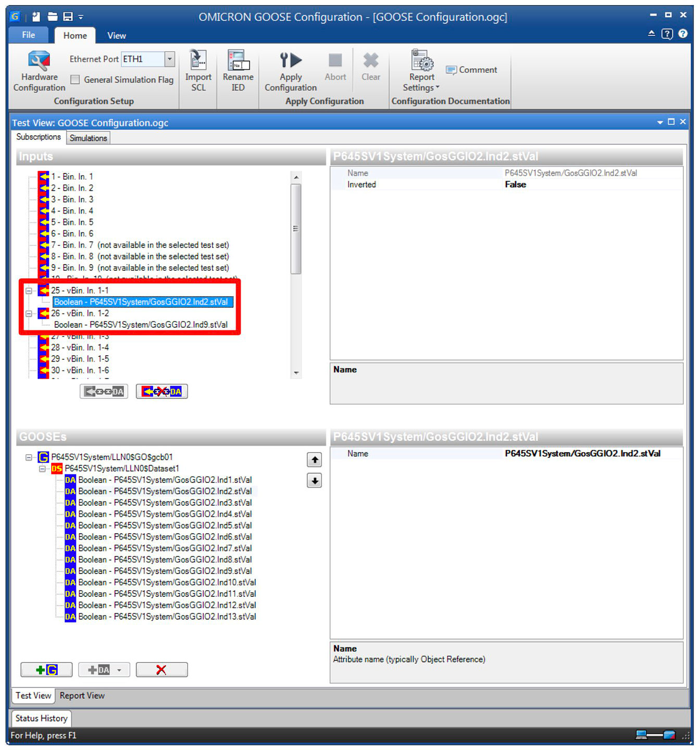The height and width of the screenshot is (750, 700).
Task: Click the Abort button icon
Action: pyautogui.click(x=335, y=60)
